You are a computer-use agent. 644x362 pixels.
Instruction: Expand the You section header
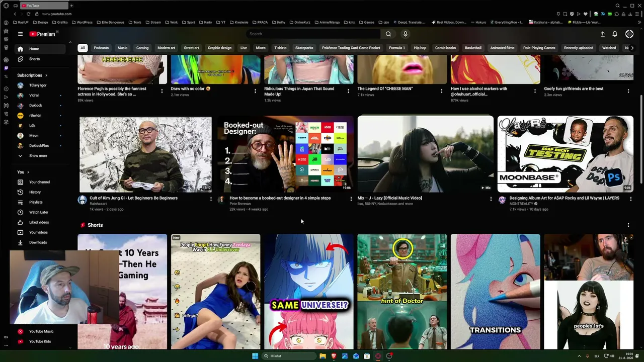(x=23, y=172)
